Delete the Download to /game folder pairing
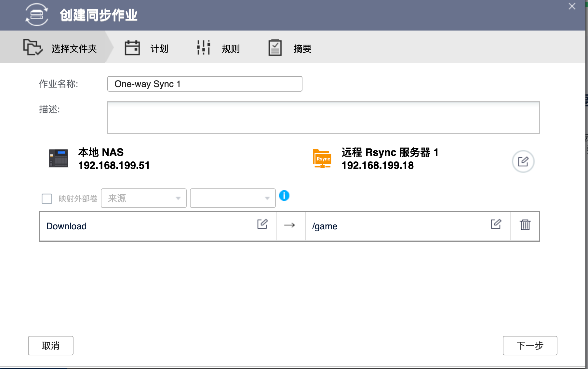The image size is (588, 369). point(525,224)
